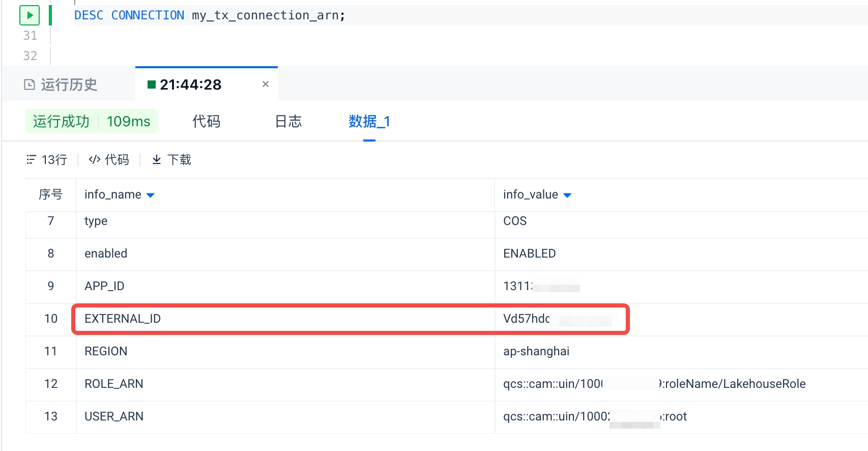Expand the info_name column dropdown arrow
Viewport: 868px width, 451px height.
click(151, 195)
